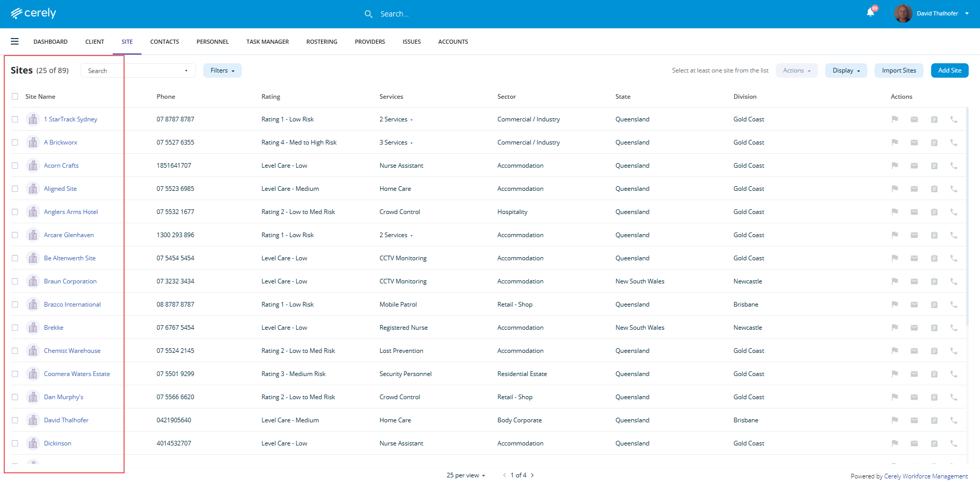The image size is (980, 482).
Task: Change the 25 per view setting
Action: click(466, 475)
